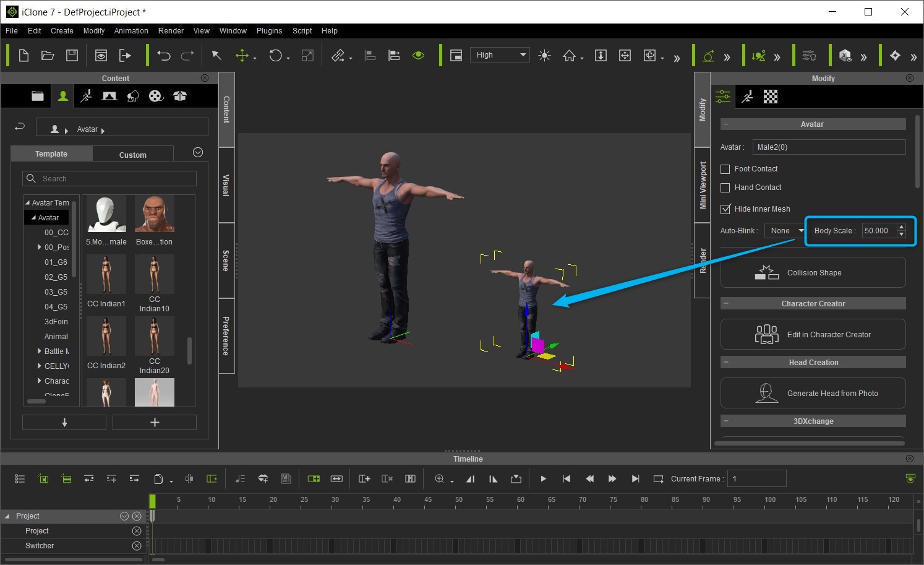Play the timeline animation
The height and width of the screenshot is (565, 924).
pos(543,479)
